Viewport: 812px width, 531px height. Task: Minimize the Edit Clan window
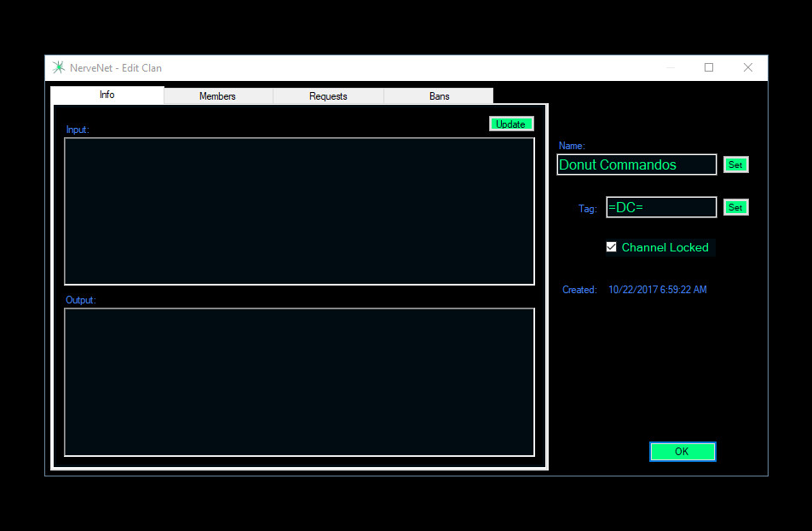(x=671, y=68)
